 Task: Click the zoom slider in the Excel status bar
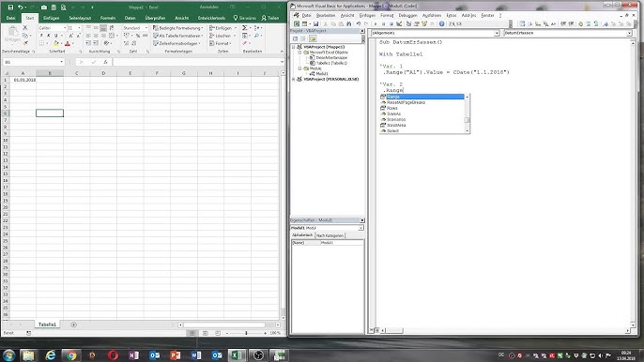246,333
